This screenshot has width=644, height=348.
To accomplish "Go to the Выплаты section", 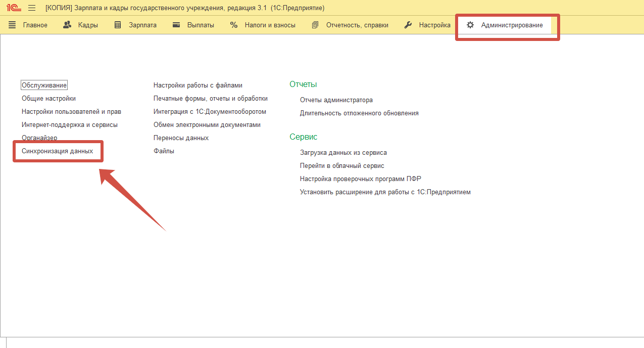I will tap(193, 25).
